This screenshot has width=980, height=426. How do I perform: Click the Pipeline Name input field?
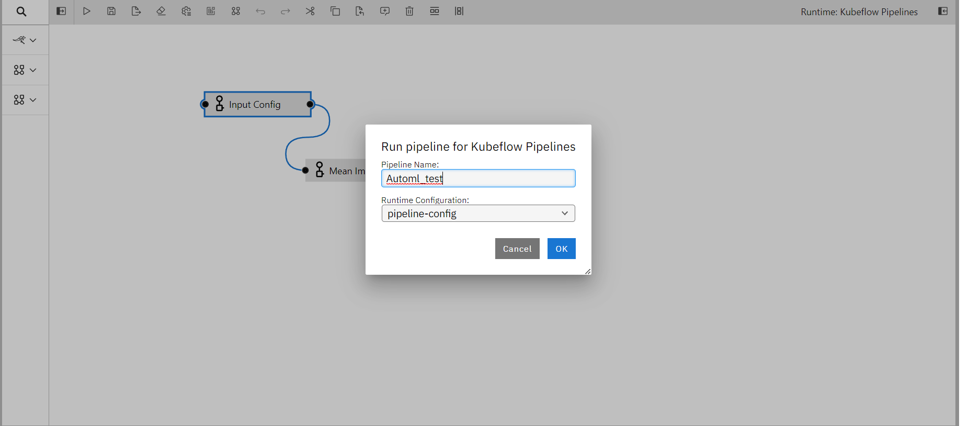click(x=478, y=178)
